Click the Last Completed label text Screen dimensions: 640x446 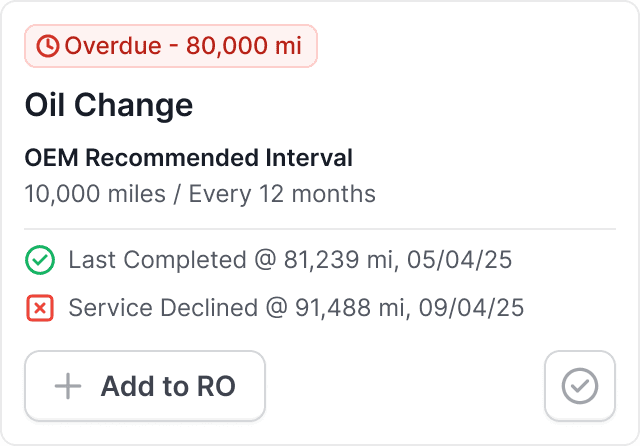pos(156,261)
